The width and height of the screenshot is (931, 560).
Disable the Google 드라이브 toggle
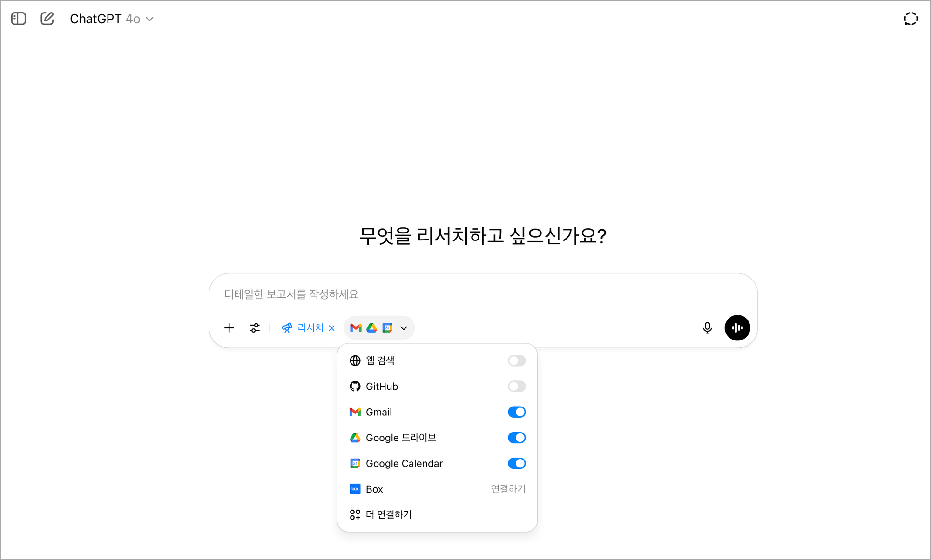[x=517, y=438]
